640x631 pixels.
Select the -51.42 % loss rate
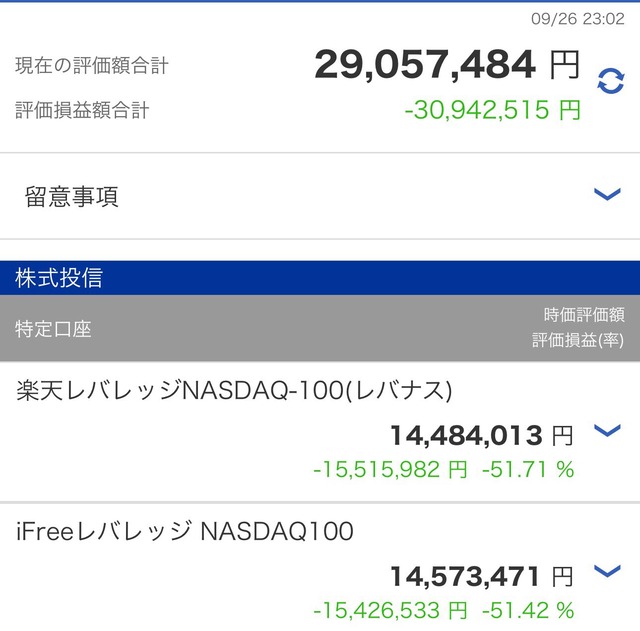point(528,609)
